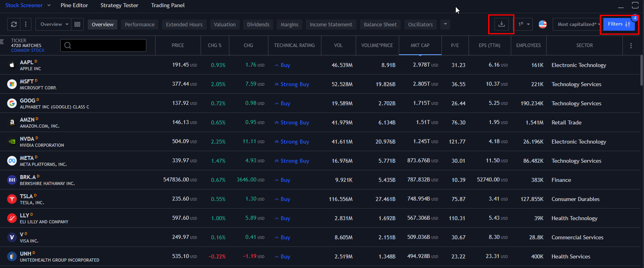Open the Most capitalized screen dropdown
Image resolution: width=644 pixels, height=268 pixels.
(578, 24)
